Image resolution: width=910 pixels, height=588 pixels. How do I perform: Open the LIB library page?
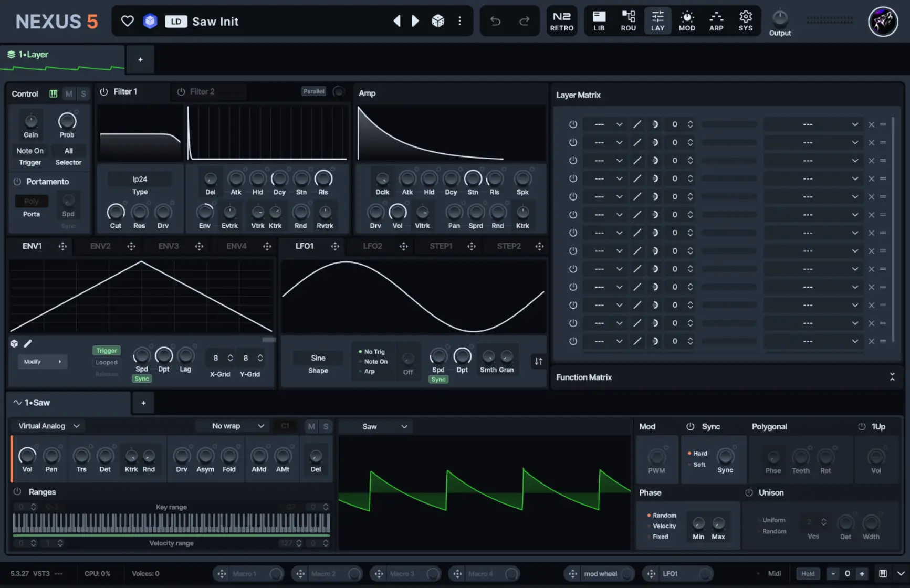click(x=599, y=20)
